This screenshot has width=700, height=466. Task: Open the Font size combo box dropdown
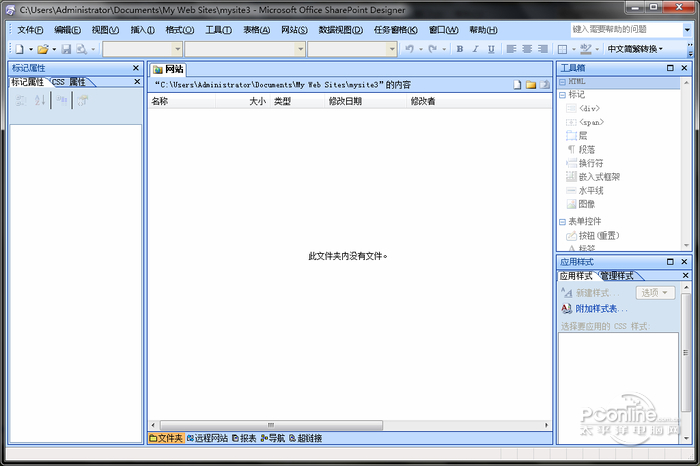point(392,49)
